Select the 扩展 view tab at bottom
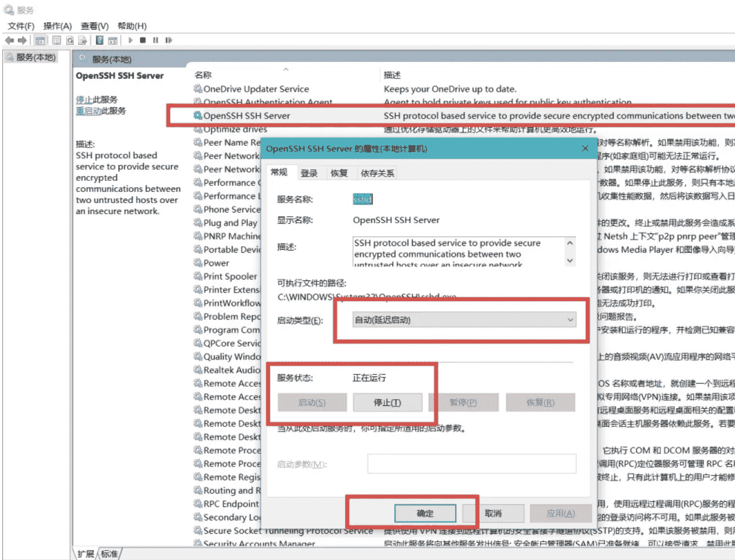 [x=86, y=554]
